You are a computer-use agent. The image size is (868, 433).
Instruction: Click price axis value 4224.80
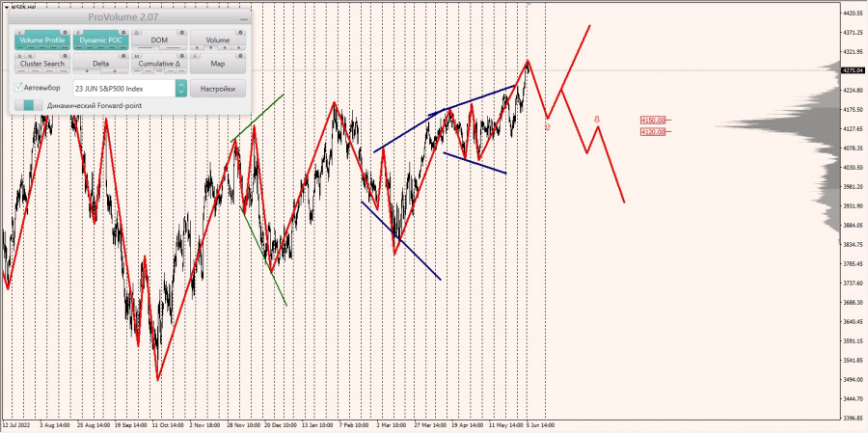pyautogui.click(x=853, y=91)
